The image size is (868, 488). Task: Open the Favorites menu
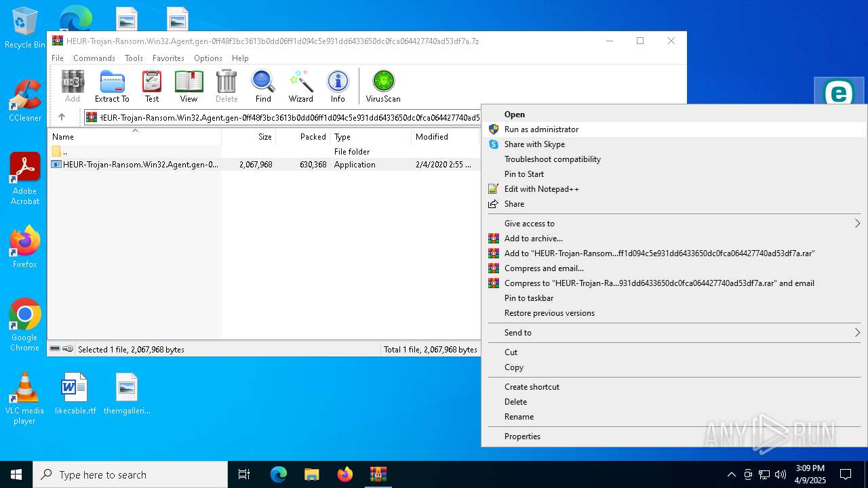[x=168, y=58]
